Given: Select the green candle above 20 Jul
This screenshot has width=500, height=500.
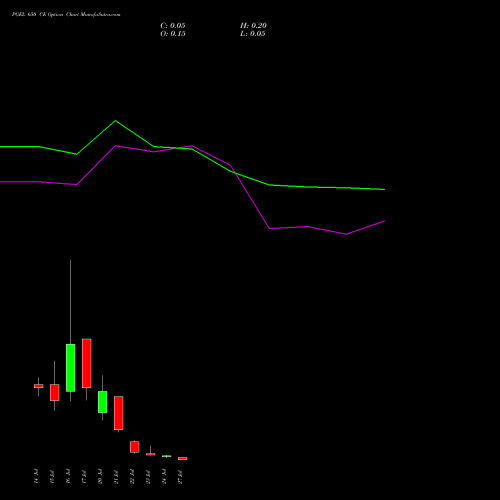Looking at the screenshot, I should (103, 402).
